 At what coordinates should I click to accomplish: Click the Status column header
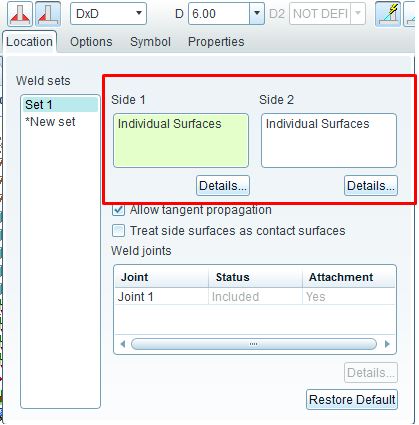pyautogui.click(x=255, y=277)
